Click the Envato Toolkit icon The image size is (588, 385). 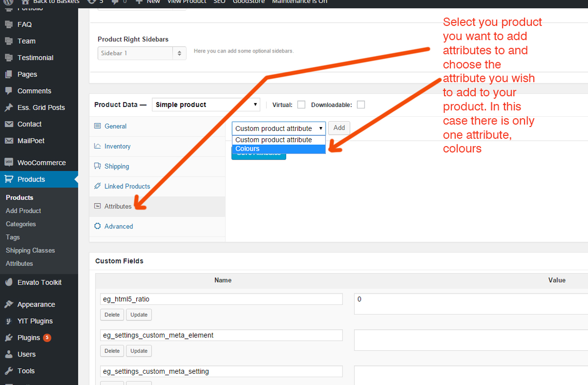pyautogui.click(x=8, y=282)
